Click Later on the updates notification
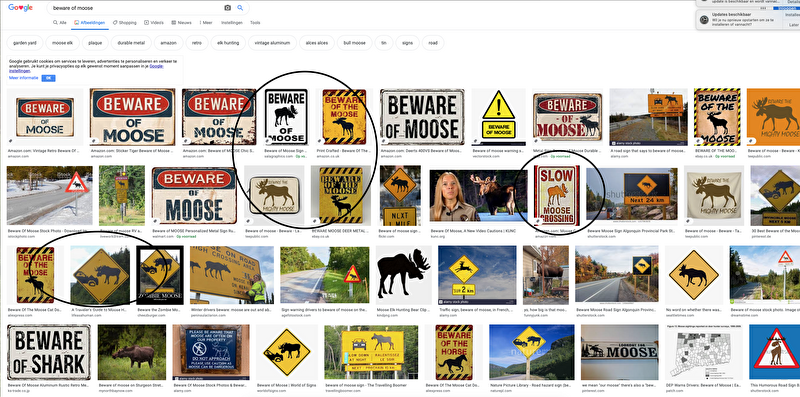 [x=794, y=24]
